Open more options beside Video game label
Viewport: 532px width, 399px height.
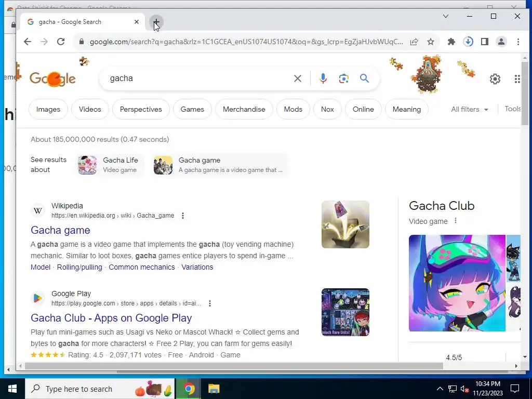point(456,220)
